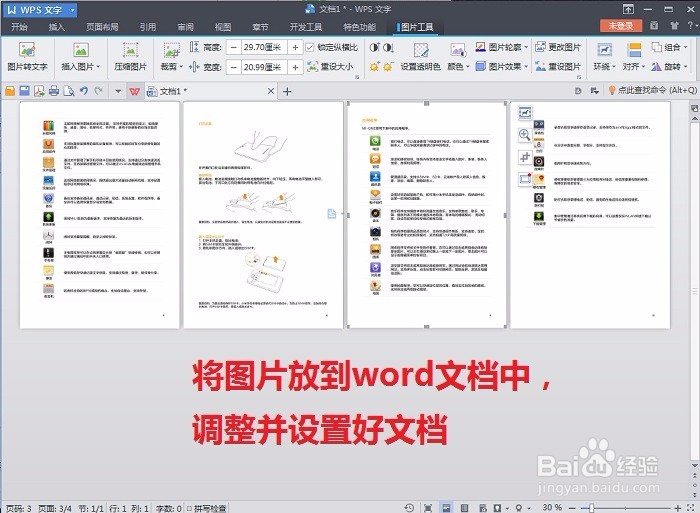Decrease brightness with the second sun icon
Screen dimensions: 700x513
click(x=388, y=67)
